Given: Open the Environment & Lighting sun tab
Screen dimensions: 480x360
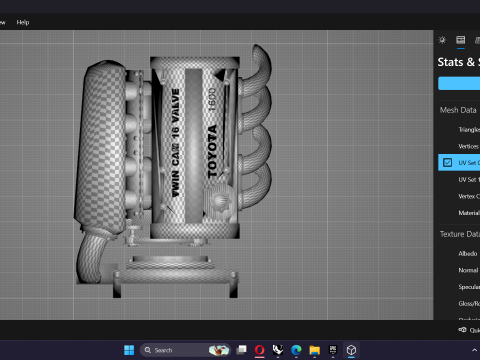Looking at the screenshot, I should tap(442, 40).
